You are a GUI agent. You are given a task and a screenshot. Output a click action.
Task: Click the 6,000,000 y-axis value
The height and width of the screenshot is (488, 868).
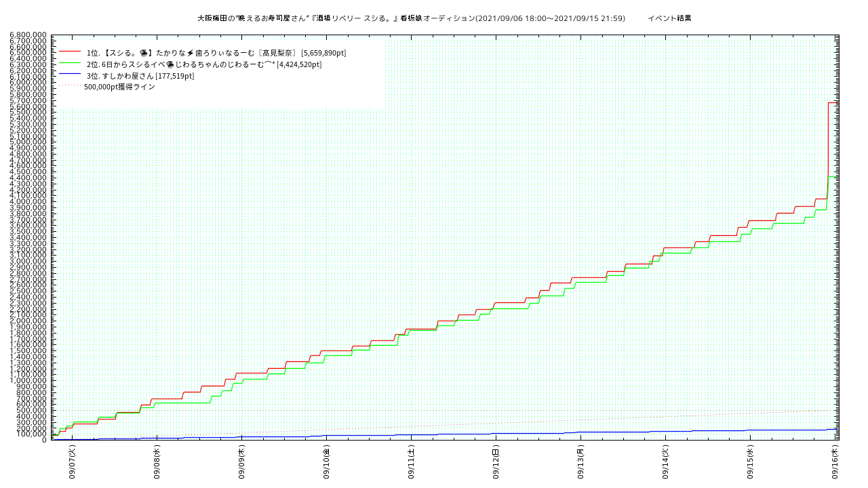(x=28, y=82)
